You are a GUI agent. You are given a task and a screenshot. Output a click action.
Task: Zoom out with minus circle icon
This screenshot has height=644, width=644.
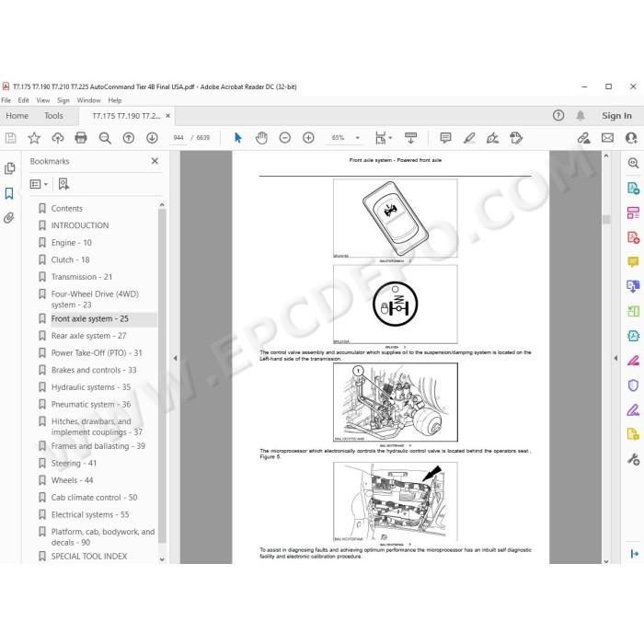tap(284, 138)
